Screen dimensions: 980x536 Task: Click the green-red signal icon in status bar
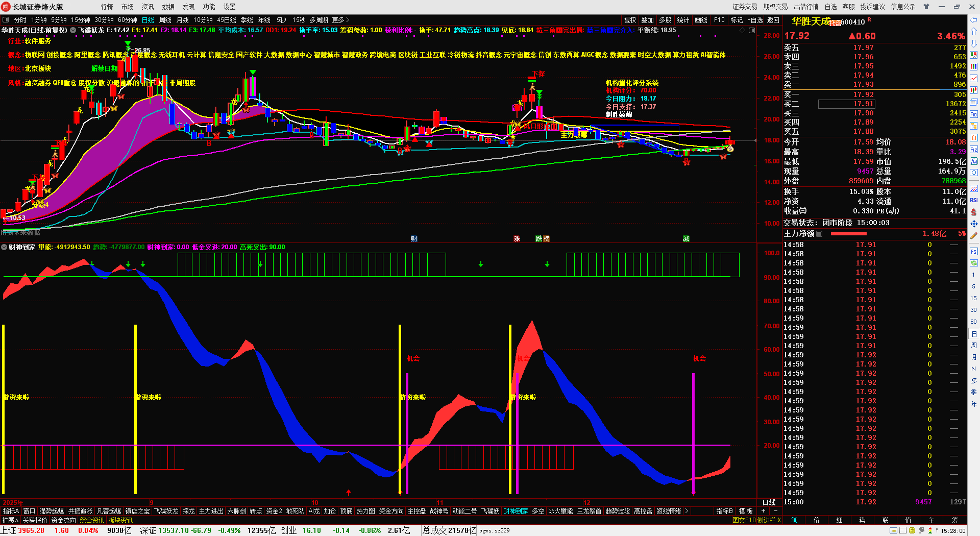(930, 531)
